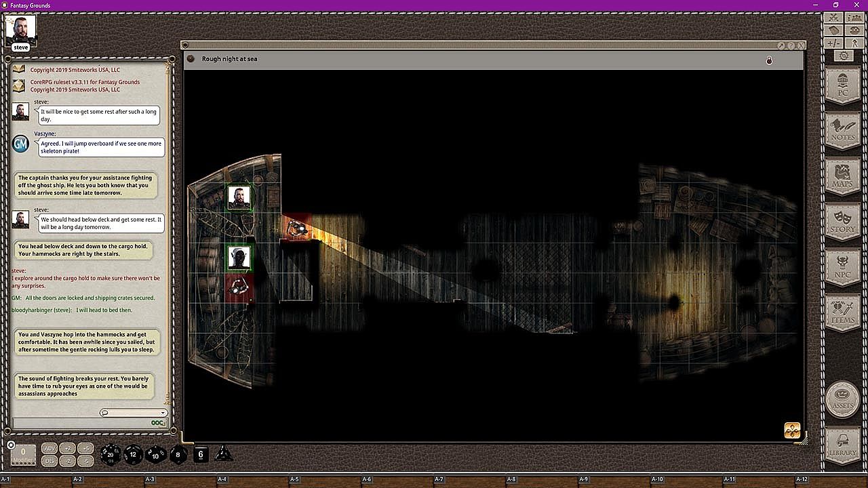This screenshot has height=488, width=868.
Task: Click the modifier box showing 0
Action: 23,454
